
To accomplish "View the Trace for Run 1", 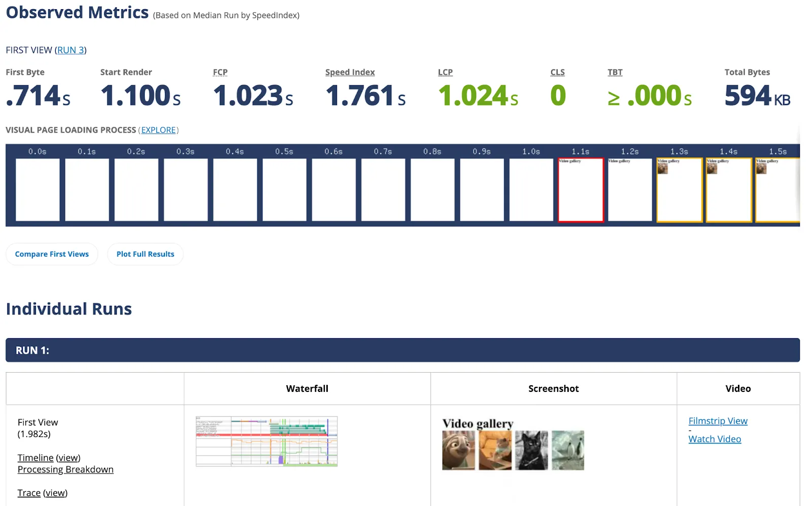I will (28, 492).
